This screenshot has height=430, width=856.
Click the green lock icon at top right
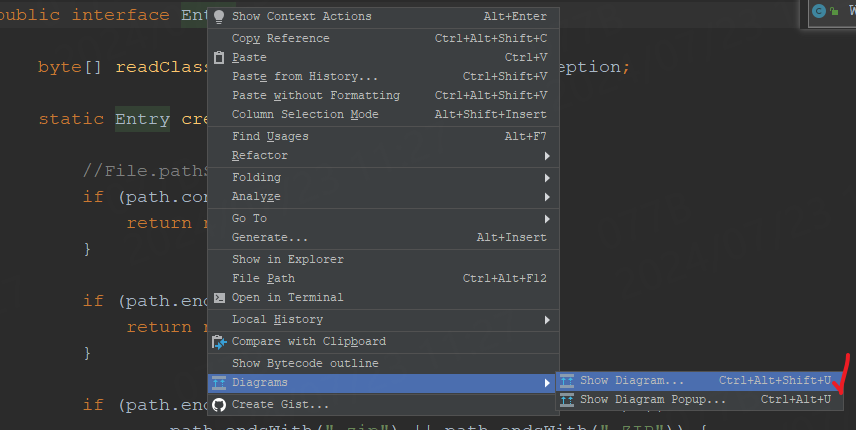[x=834, y=11]
